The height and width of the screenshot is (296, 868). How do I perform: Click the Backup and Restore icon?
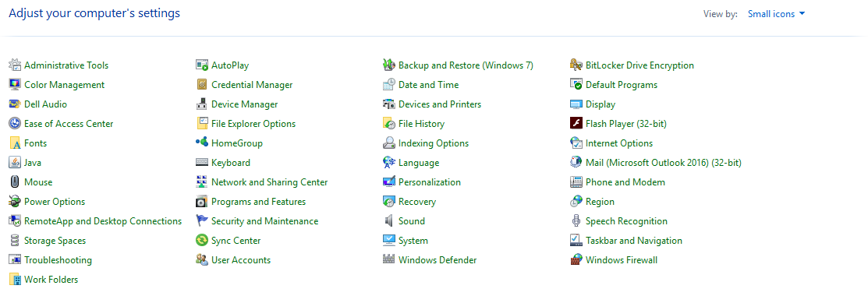[389, 65]
